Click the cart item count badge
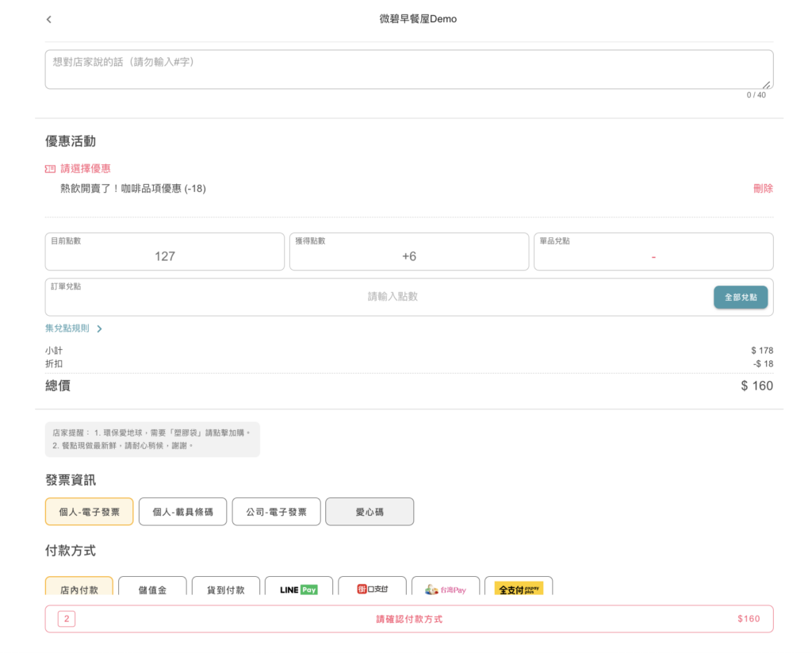 (x=67, y=619)
